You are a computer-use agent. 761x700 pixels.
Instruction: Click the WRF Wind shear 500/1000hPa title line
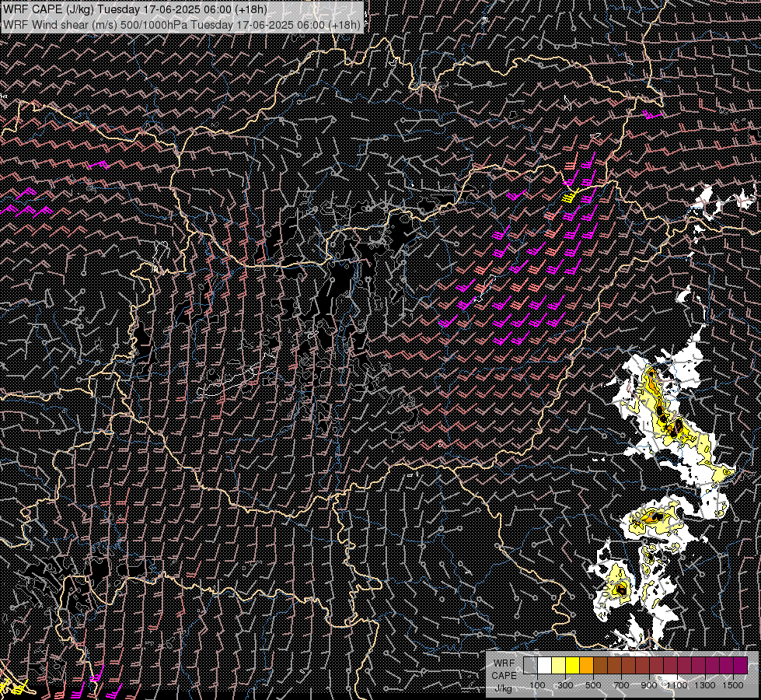182,24
